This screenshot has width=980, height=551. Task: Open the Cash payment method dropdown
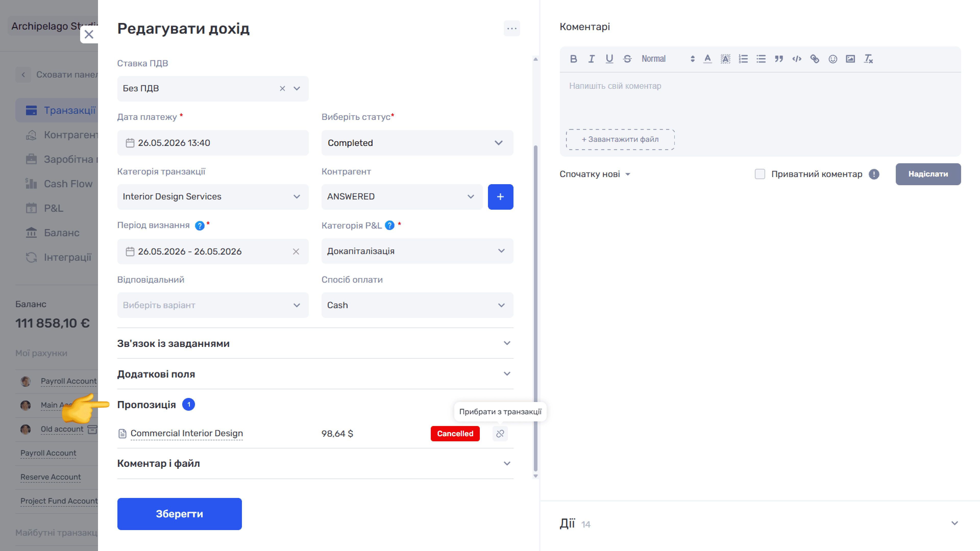tap(417, 305)
